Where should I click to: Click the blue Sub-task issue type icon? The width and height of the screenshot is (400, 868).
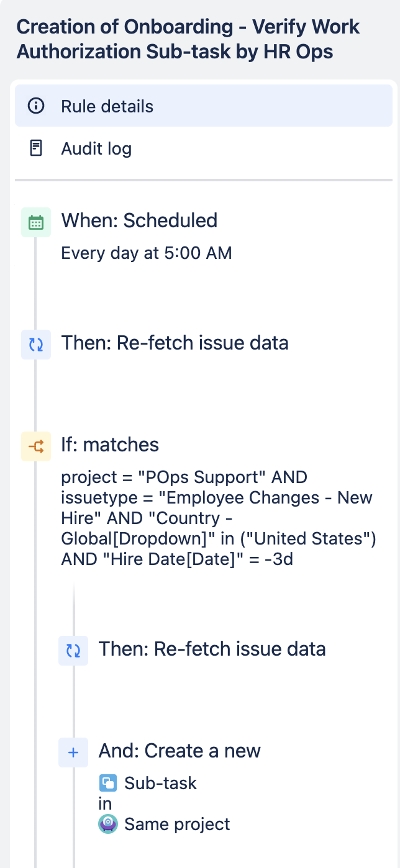[x=108, y=782]
